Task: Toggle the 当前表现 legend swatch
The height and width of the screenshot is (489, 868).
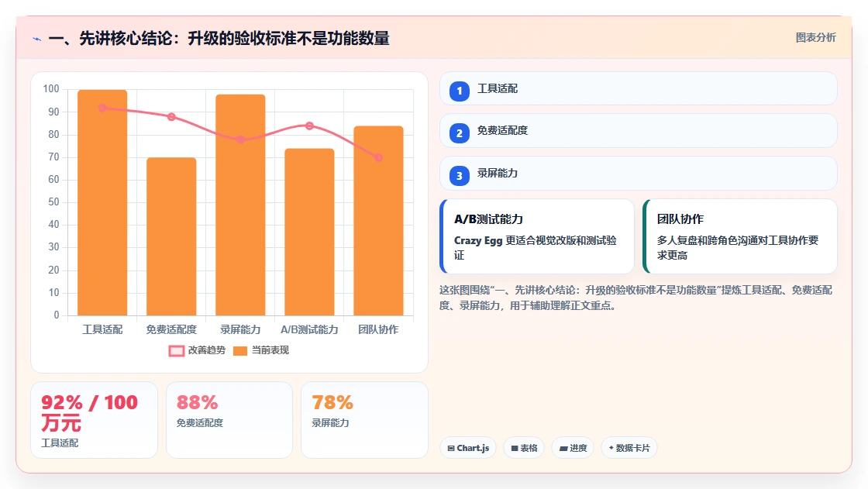Action: point(240,350)
